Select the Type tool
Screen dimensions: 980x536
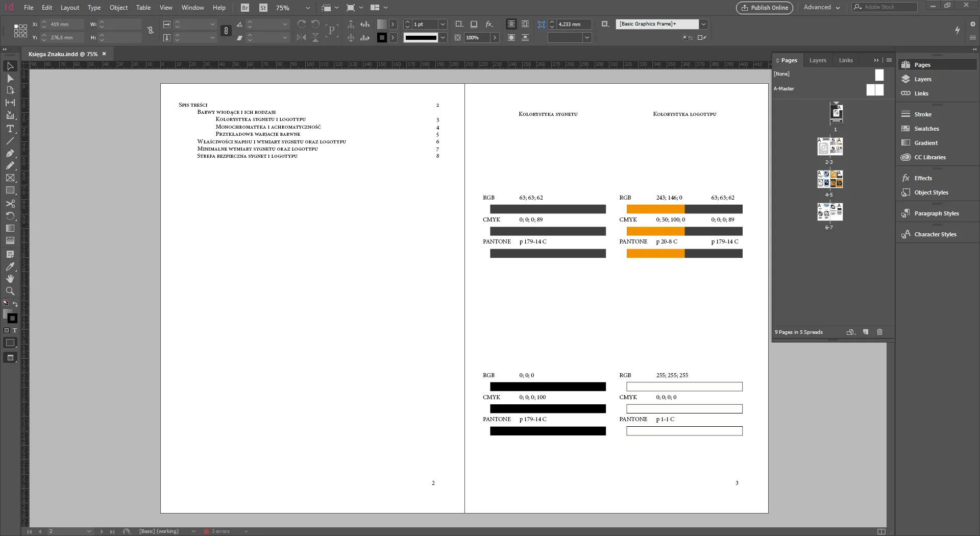(x=10, y=129)
